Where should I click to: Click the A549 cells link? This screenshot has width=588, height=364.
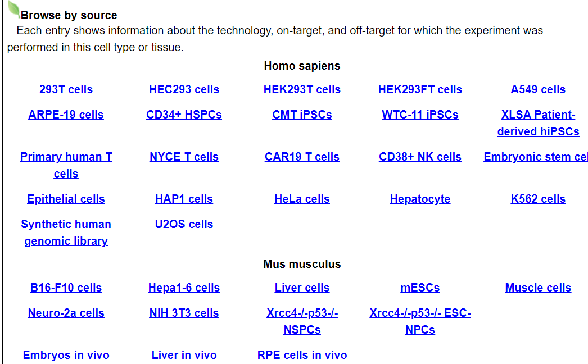pyautogui.click(x=538, y=89)
